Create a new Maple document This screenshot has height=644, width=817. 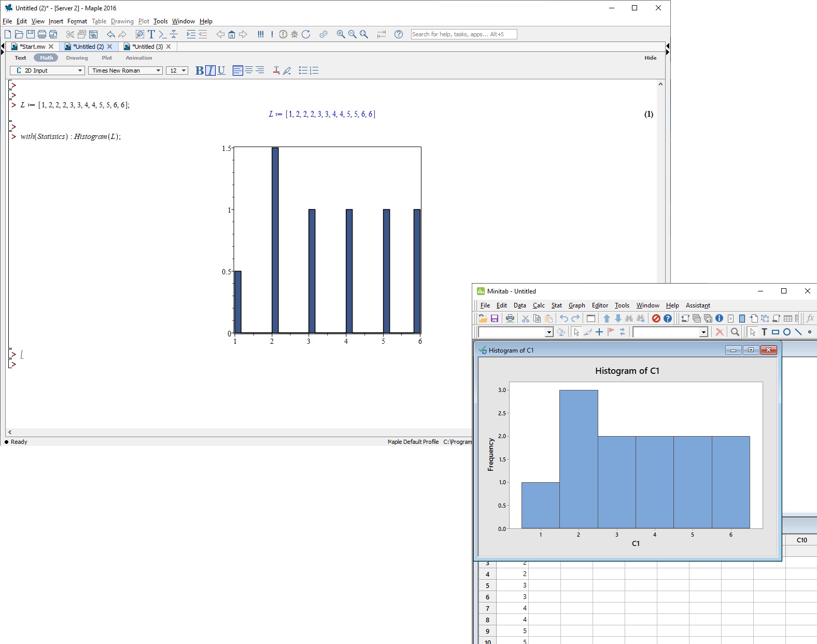pos(8,34)
